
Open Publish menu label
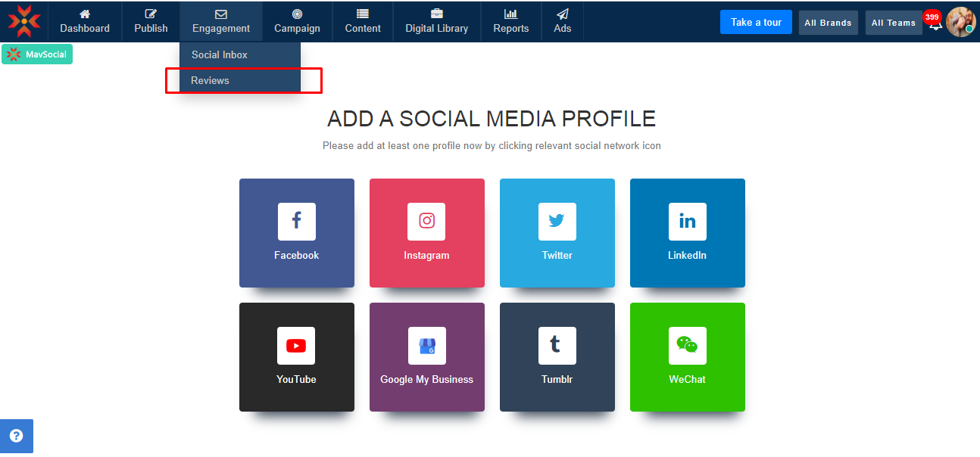coord(151,28)
